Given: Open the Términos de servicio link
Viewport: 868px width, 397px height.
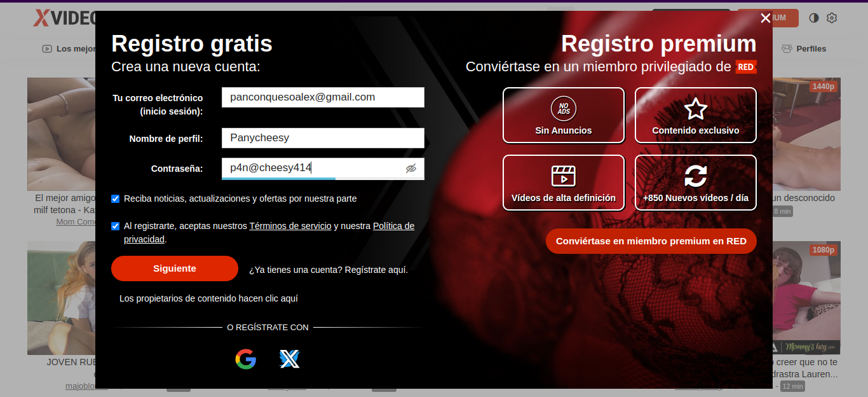Looking at the screenshot, I should [290, 226].
